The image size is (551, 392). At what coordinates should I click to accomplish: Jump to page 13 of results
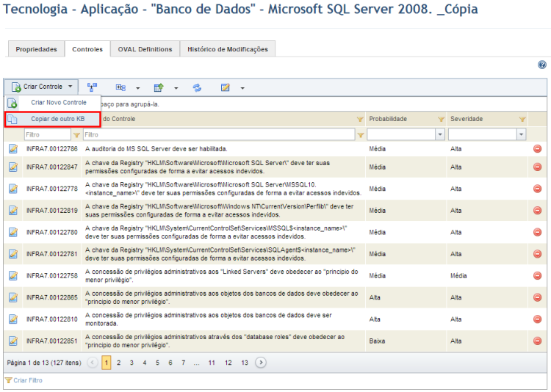click(245, 363)
